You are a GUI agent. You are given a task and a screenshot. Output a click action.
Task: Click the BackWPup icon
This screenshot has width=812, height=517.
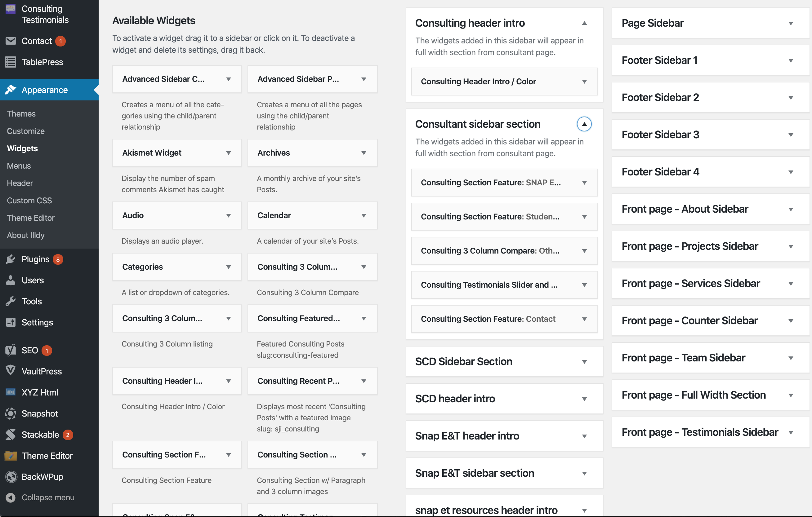11,477
